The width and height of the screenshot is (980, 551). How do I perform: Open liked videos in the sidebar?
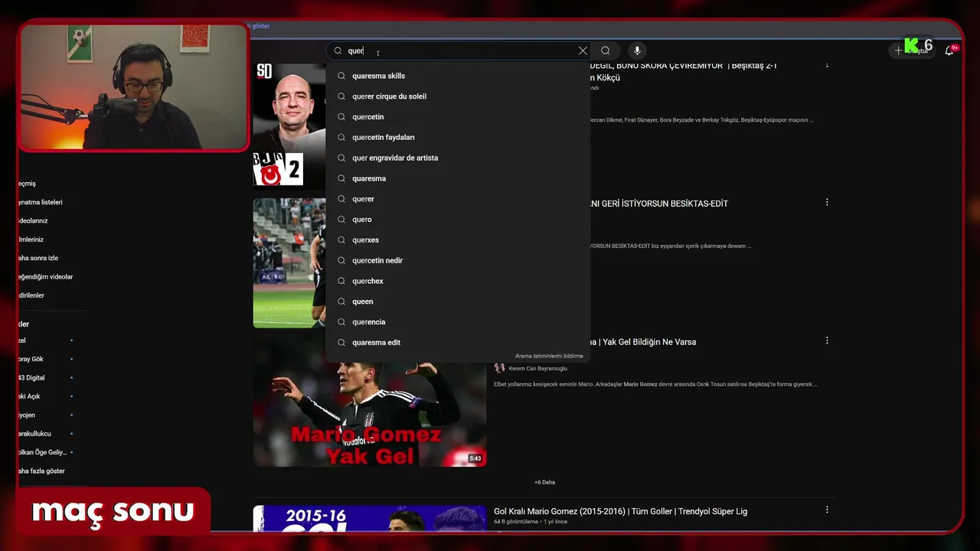45,276
